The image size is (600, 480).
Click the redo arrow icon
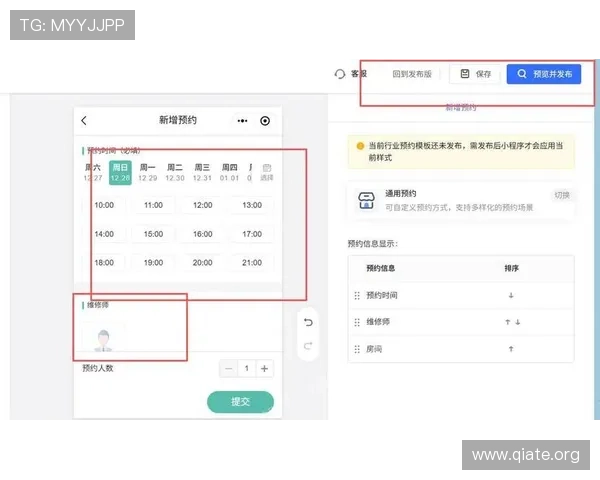coord(308,346)
